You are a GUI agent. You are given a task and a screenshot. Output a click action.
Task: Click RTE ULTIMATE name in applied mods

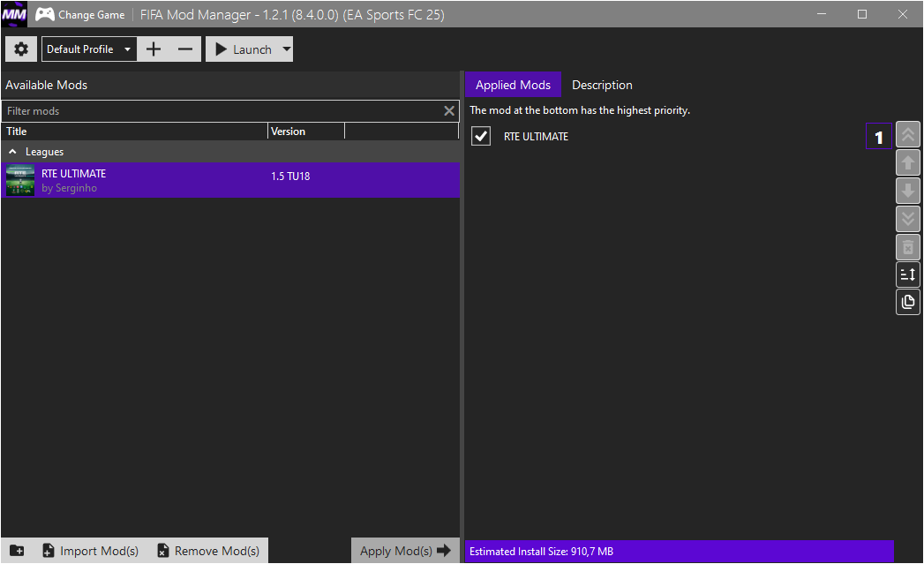537,136
